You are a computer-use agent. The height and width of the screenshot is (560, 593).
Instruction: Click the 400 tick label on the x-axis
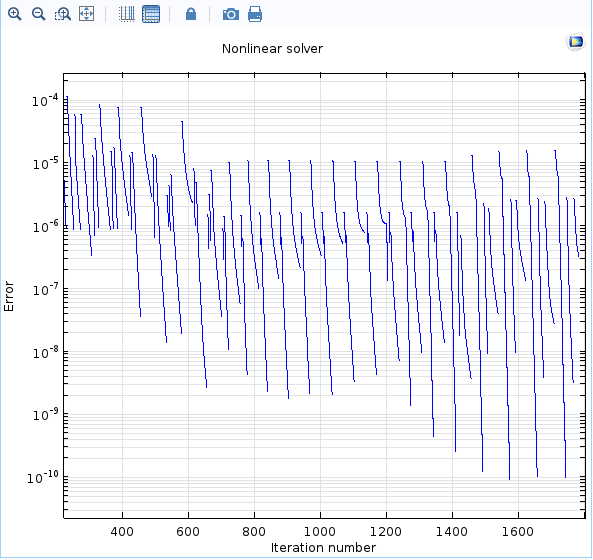[122, 532]
